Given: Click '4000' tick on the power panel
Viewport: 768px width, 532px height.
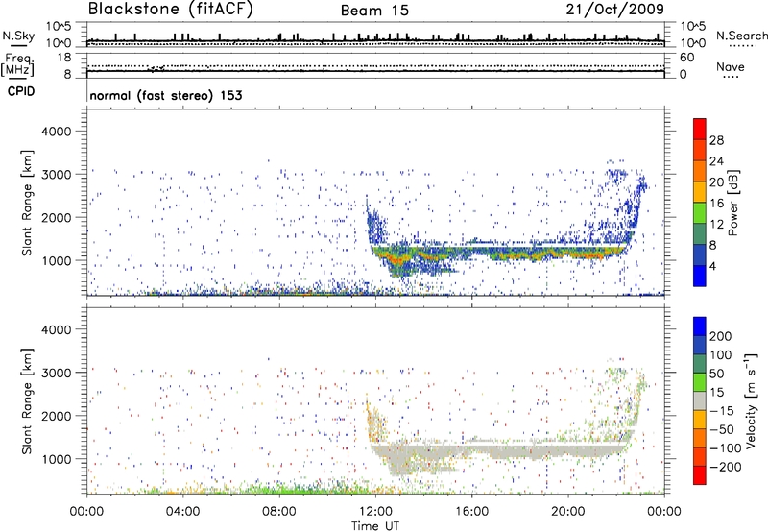Looking at the screenshot, I should point(56,132).
